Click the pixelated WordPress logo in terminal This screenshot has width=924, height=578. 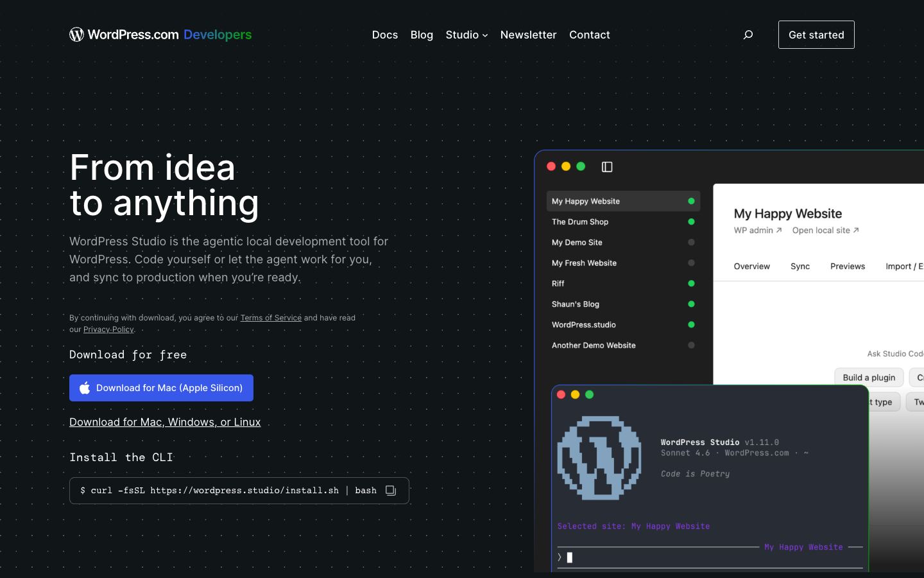tap(599, 458)
